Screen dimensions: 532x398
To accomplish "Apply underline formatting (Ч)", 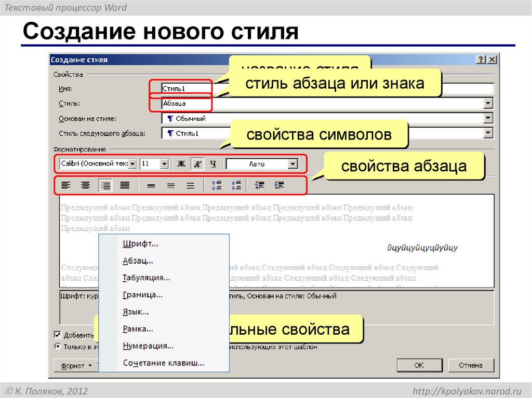I will pyautogui.click(x=213, y=162).
